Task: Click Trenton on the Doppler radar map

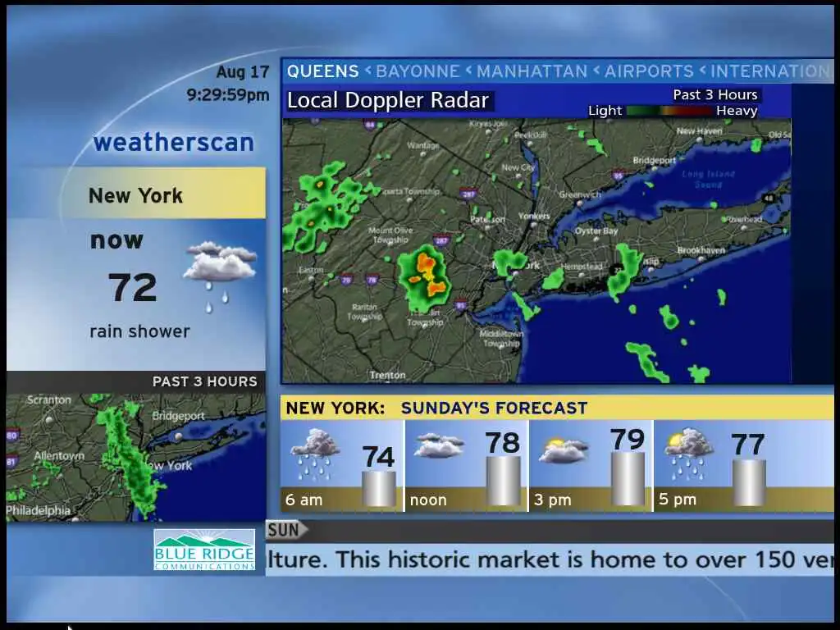Action: [x=387, y=375]
